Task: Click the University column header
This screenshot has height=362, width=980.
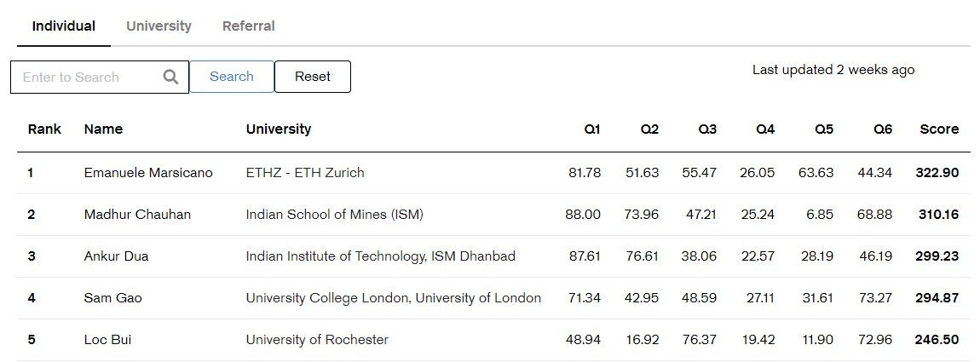Action: pyautogui.click(x=279, y=129)
